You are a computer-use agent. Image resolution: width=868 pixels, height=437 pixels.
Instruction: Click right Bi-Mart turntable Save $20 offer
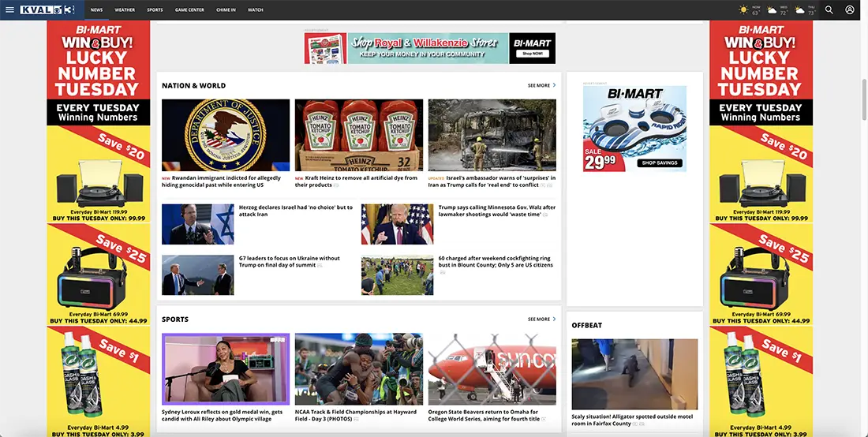(761, 174)
